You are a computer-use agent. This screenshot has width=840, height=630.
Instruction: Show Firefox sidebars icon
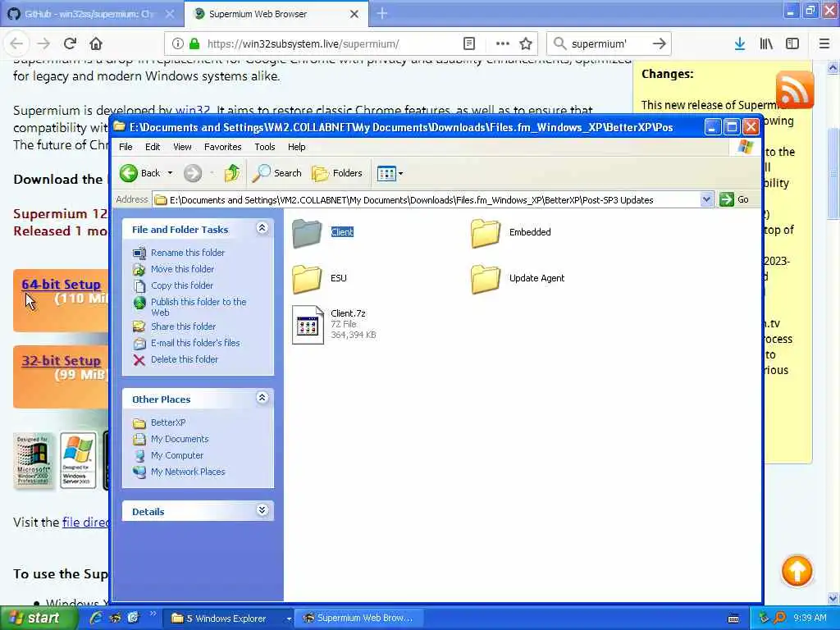click(x=792, y=43)
